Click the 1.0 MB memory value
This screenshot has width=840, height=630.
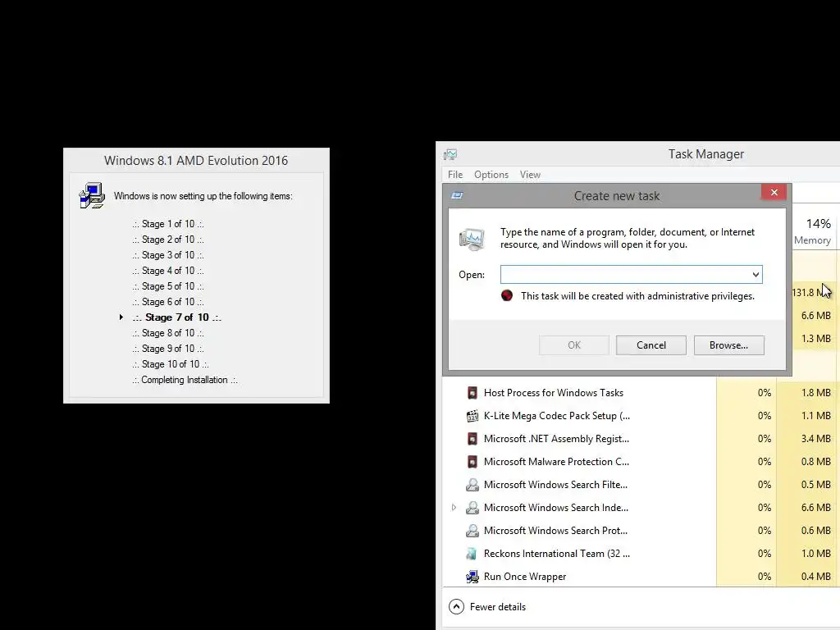pyautogui.click(x=815, y=554)
